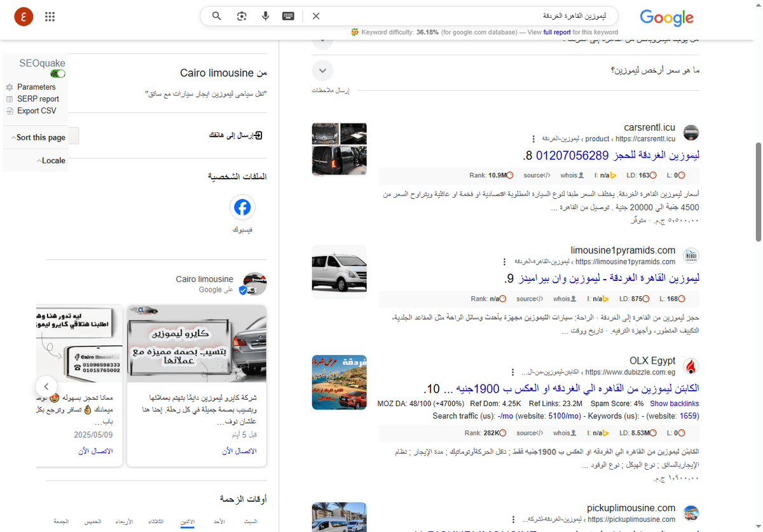
Task: Open the Google apps grid
Action: coord(50,17)
